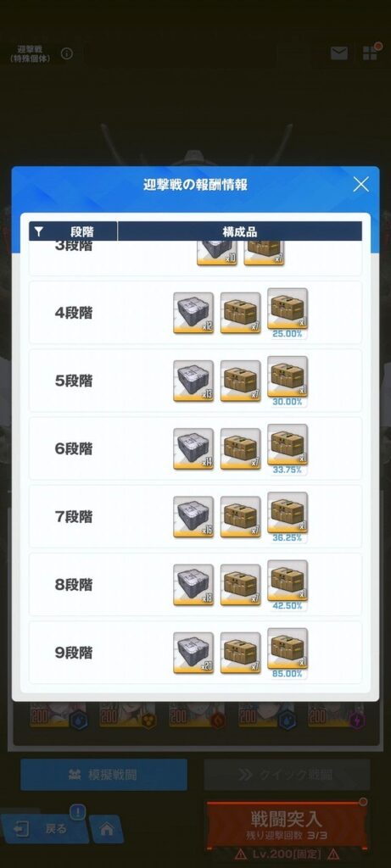
Task: Open the grid menu icon with notification dot
Action: click(371, 52)
